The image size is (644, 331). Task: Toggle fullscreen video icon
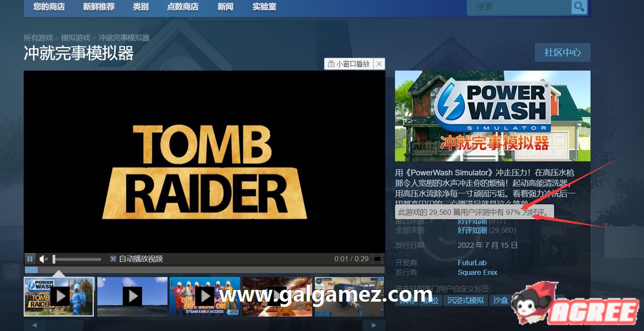(377, 259)
